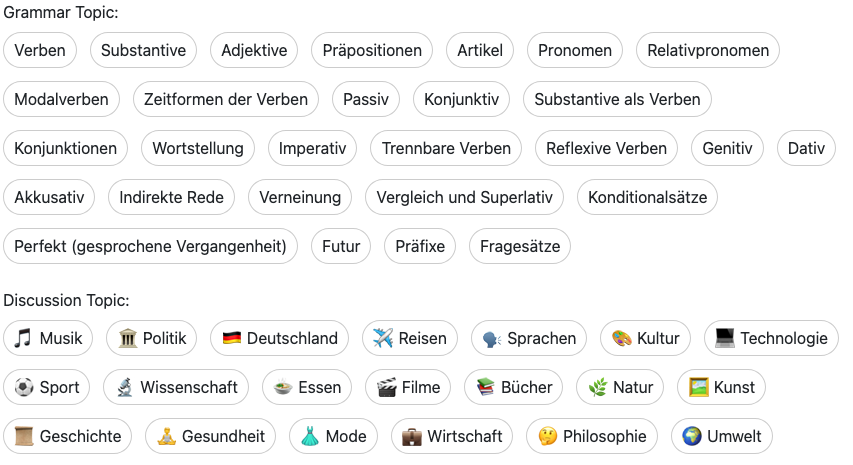The width and height of the screenshot is (853, 465).
Task: Select the Musik topic with note icon
Action: tap(48, 338)
